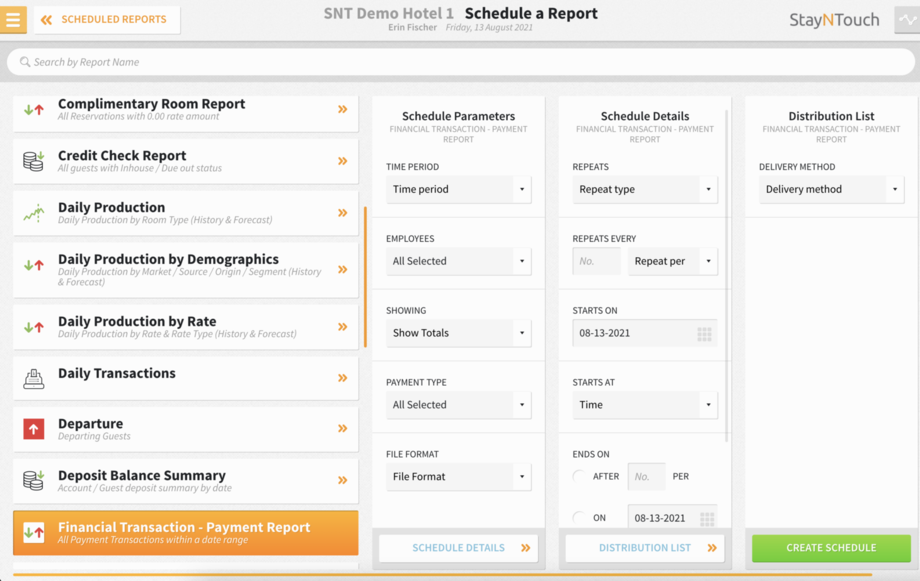Click the Complimentary Room Report arrows icon
This screenshot has width=920, height=581.
pyautogui.click(x=33, y=110)
